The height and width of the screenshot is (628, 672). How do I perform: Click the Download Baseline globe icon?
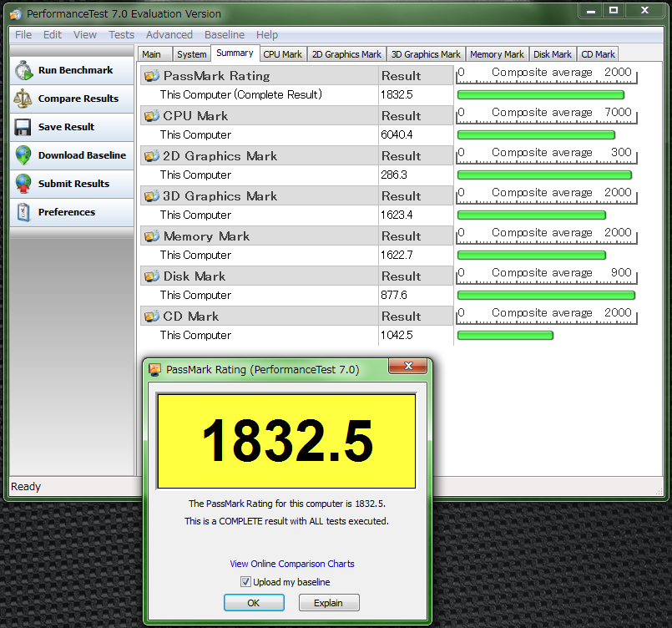click(23, 155)
